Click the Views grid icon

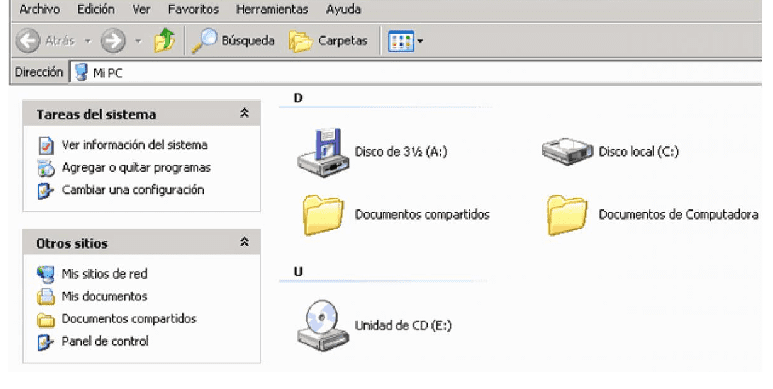pos(401,41)
